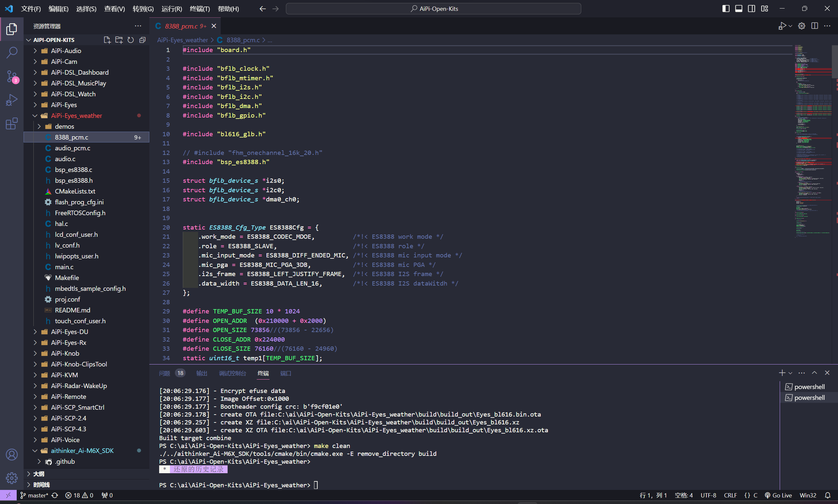838x504 pixels.
Task: Open the remote window indicator in status bar
Action: (x=8, y=495)
